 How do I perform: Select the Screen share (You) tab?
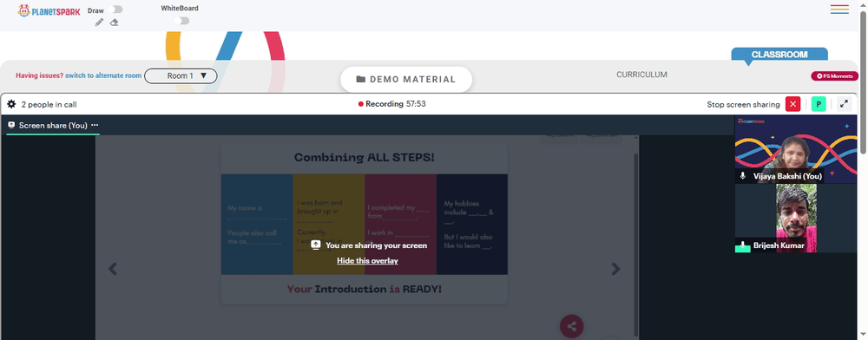(x=53, y=126)
